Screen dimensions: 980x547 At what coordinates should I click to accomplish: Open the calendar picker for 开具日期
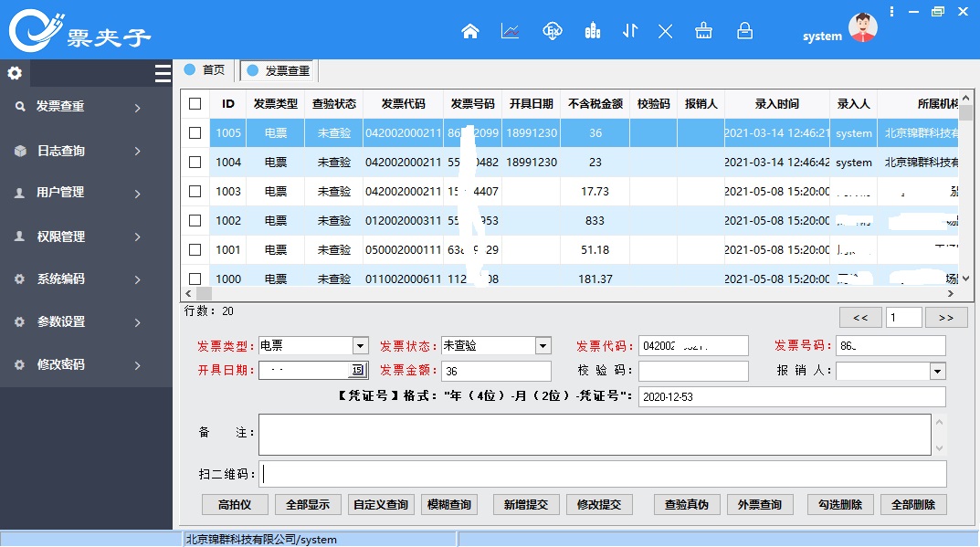click(357, 370)
